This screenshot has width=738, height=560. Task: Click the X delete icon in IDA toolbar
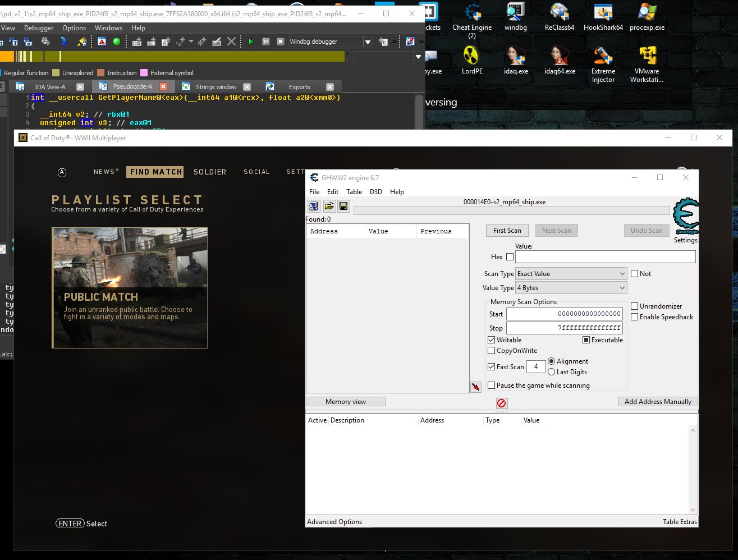pyautogui.click(x=231, y=42)
